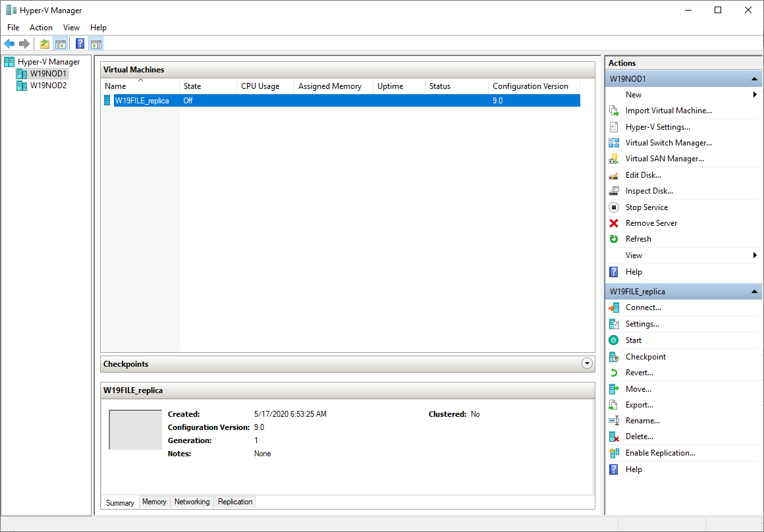Click the green Refresh icon
Screen dimensions: 764x532
pos(614,239)
